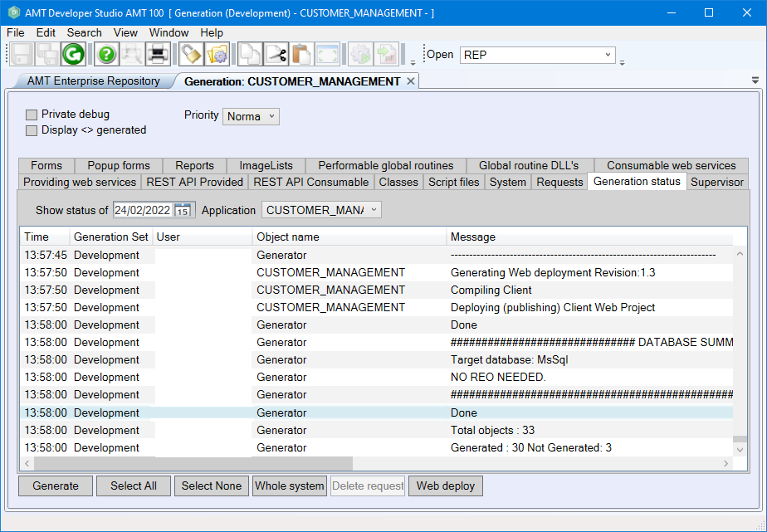Switch to the Reports tab

click(x=195, y=166)
